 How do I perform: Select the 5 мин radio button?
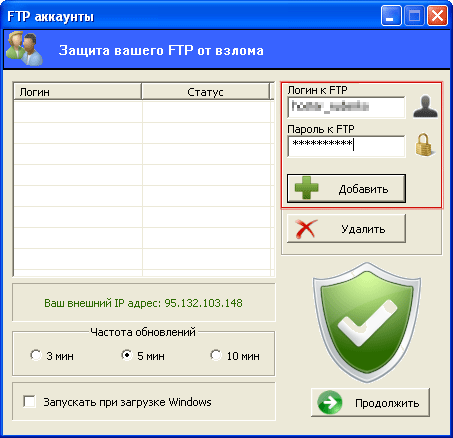coord(127,355)
